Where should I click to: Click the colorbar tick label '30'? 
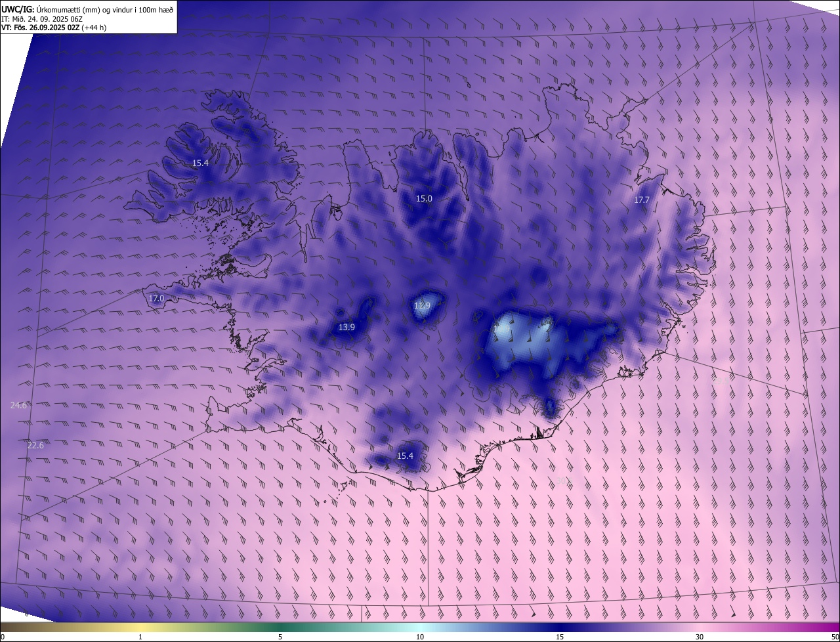pyautogui.click(x=700, y=637)
